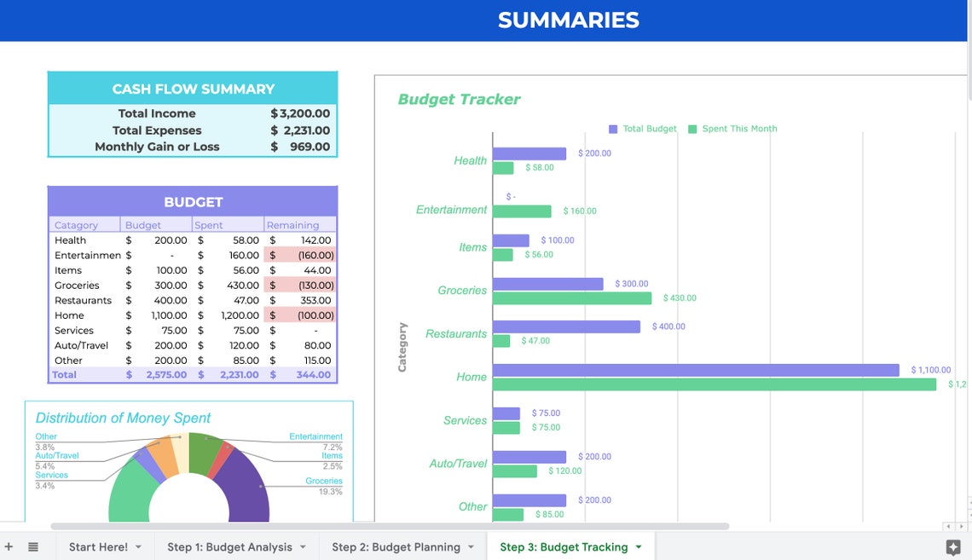This screenshot has height=560, width=972.
Task: Select the Budget Tracker chart title
Action: [459, 100]
